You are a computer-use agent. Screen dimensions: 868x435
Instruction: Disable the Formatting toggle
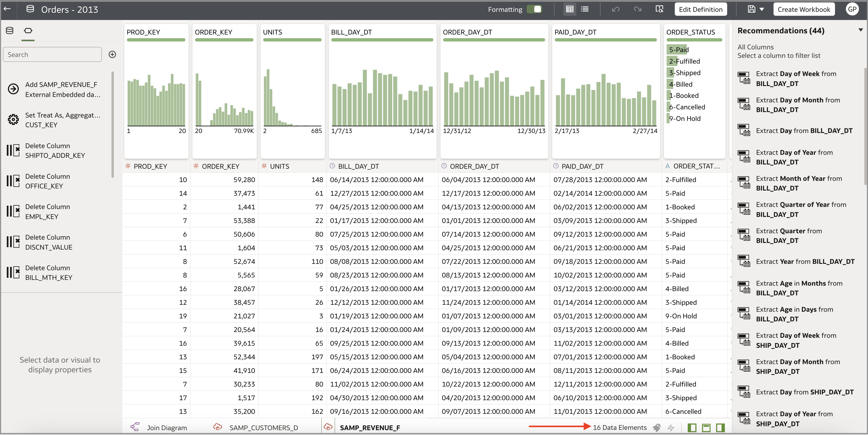coord(535,9)
